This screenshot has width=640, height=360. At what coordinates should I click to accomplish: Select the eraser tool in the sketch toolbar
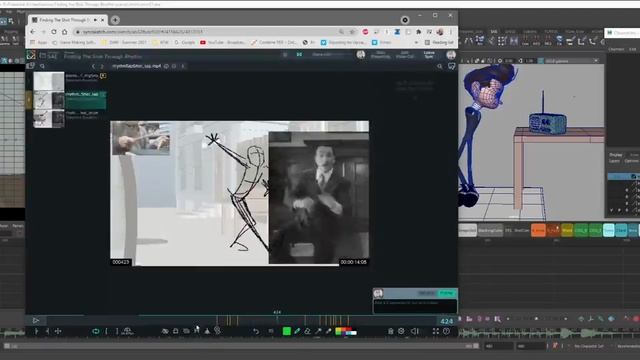pos(308,331)
